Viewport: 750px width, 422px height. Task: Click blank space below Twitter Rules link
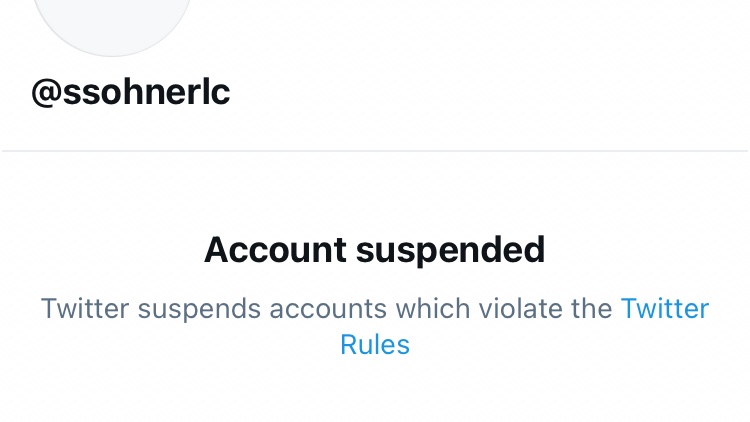[375, 390]
